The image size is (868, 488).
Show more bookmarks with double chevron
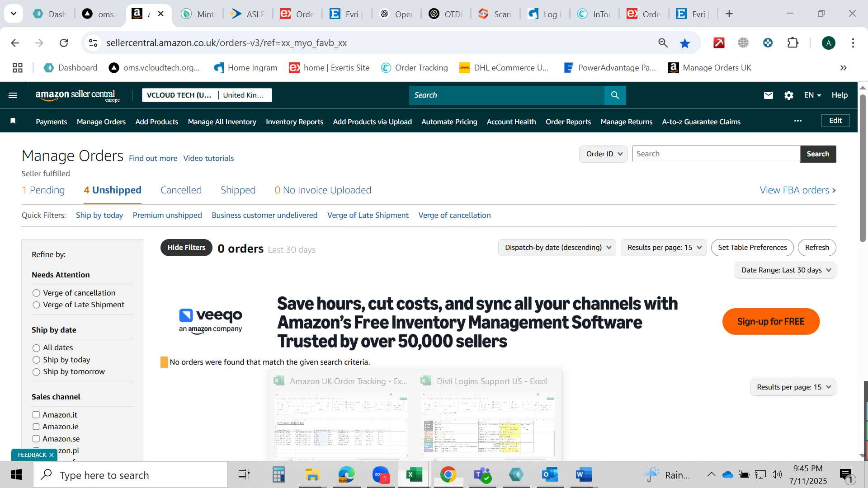(x=843, y=68)
